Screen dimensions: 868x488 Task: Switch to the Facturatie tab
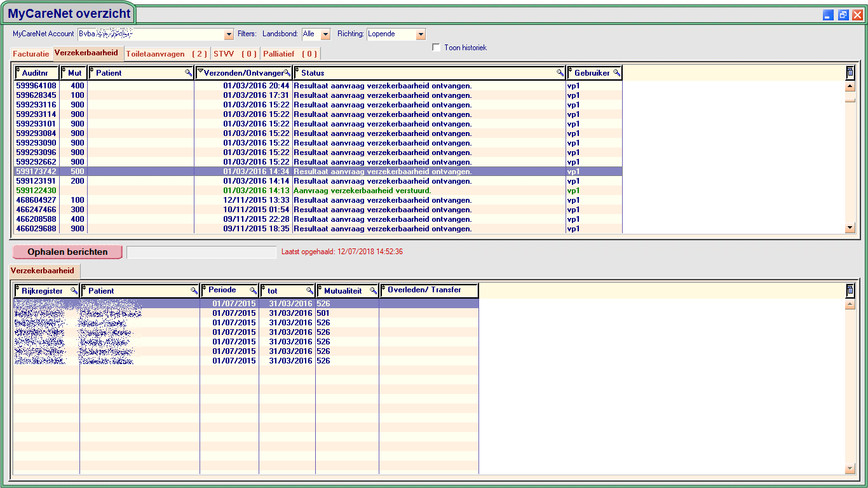click(31, 54)
